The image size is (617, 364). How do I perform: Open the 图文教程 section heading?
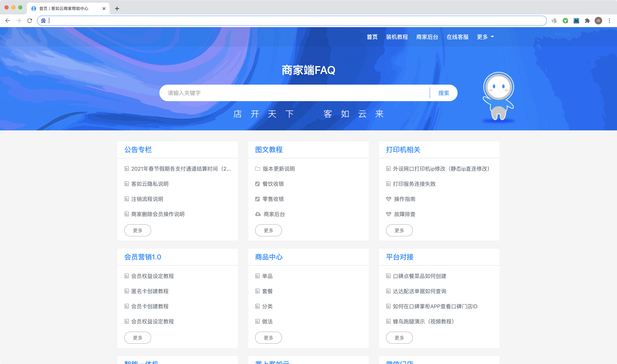click(269, 150)
